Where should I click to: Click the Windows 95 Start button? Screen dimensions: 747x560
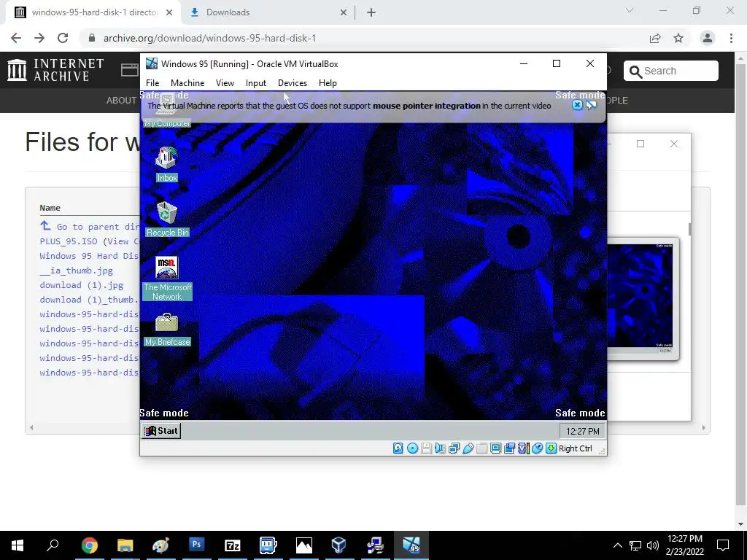[x=161, y=431]
